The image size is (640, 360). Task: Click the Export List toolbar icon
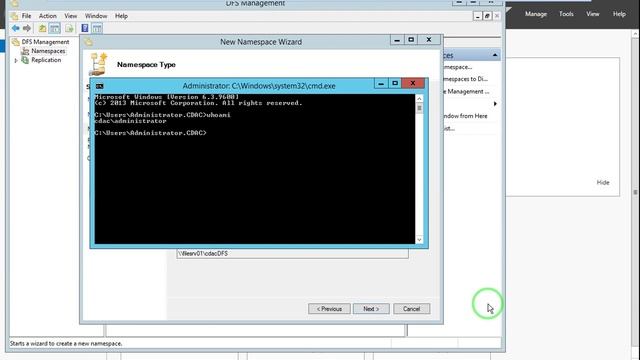pyautogui.click(x=69, y=28)
